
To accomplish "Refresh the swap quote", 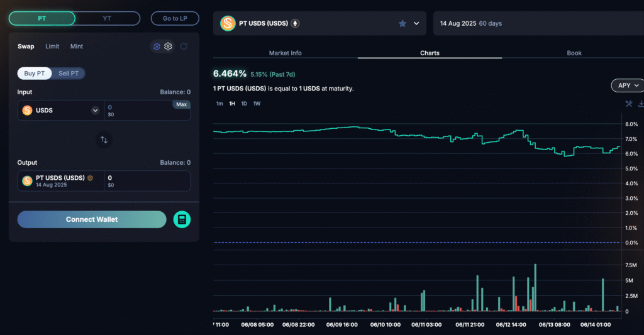I will [184, 47].
